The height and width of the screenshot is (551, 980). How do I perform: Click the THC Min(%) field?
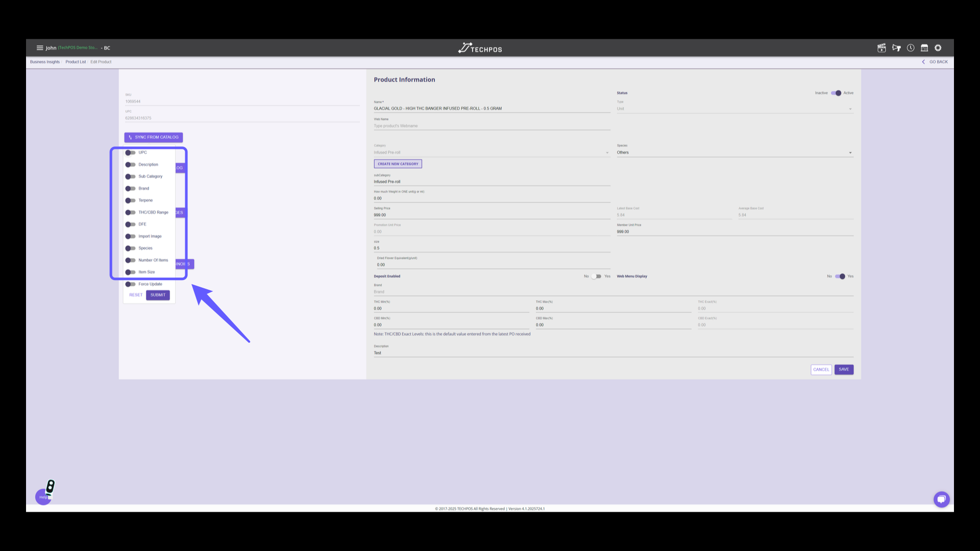point(451,309)
